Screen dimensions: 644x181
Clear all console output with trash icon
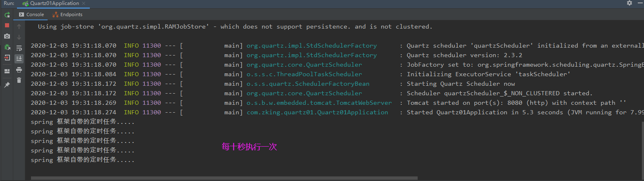pyautogui.click(x=19, y=80)
